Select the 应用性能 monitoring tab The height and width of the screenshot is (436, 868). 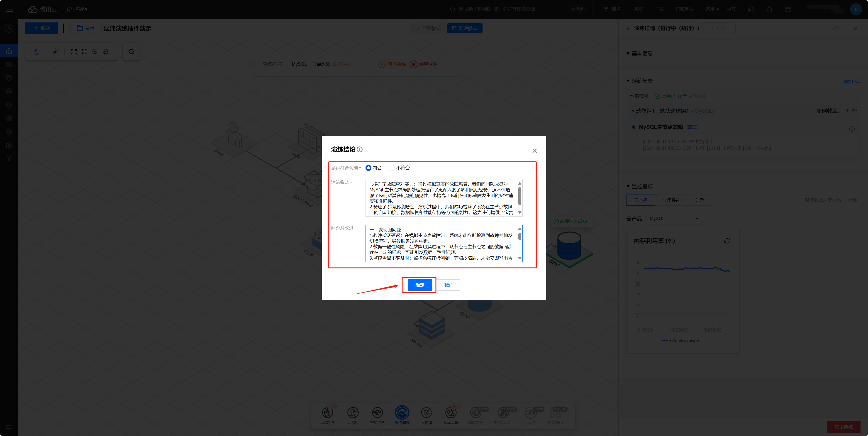pyautogui.click(x=671, y=200)
